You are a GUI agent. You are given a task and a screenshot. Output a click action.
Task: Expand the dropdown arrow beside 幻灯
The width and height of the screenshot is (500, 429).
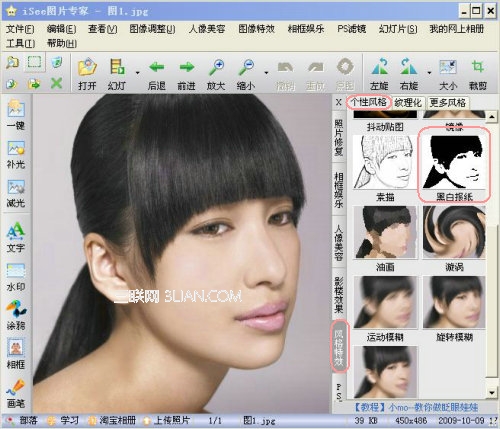pyautogui.click(x=137, y=73)
